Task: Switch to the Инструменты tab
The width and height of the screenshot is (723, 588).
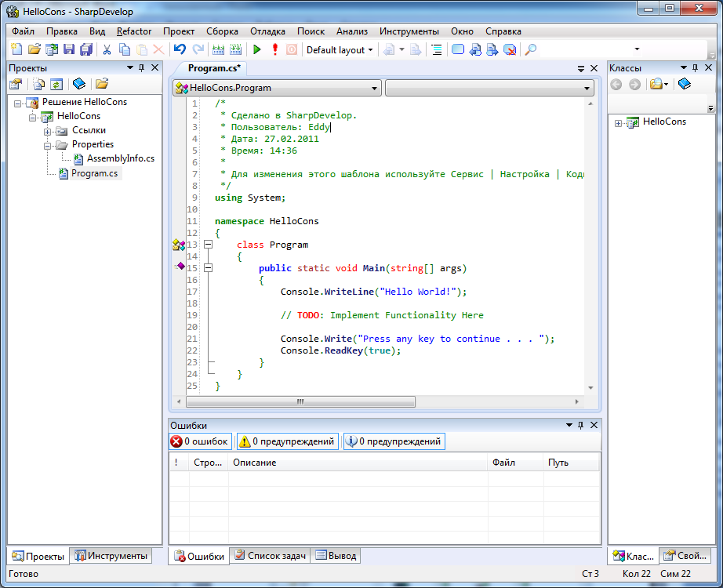Action: coord(111,556)
